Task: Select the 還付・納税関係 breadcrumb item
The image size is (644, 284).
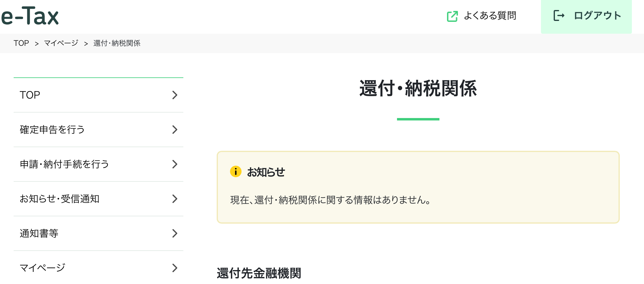Action: click(x=117, y=43)
